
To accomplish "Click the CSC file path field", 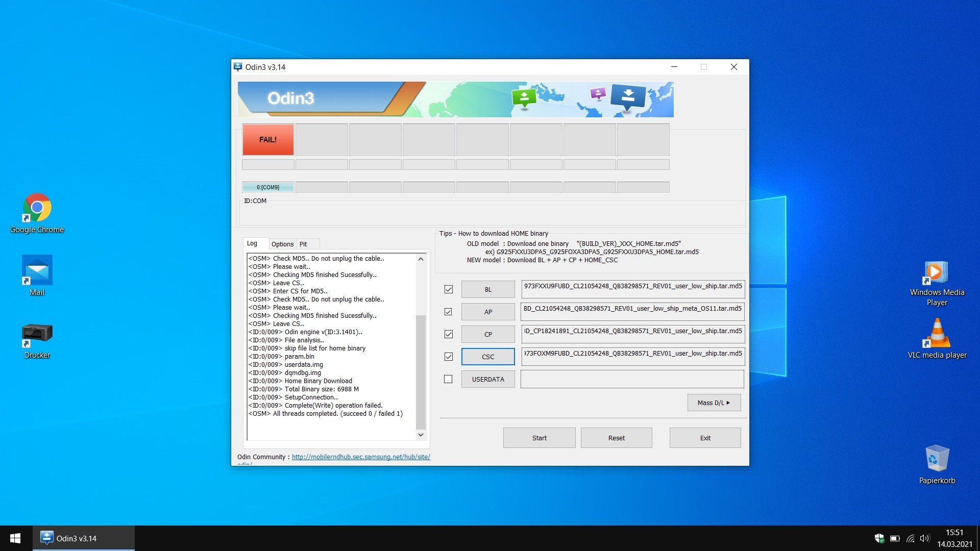I will tap(632, 356).
